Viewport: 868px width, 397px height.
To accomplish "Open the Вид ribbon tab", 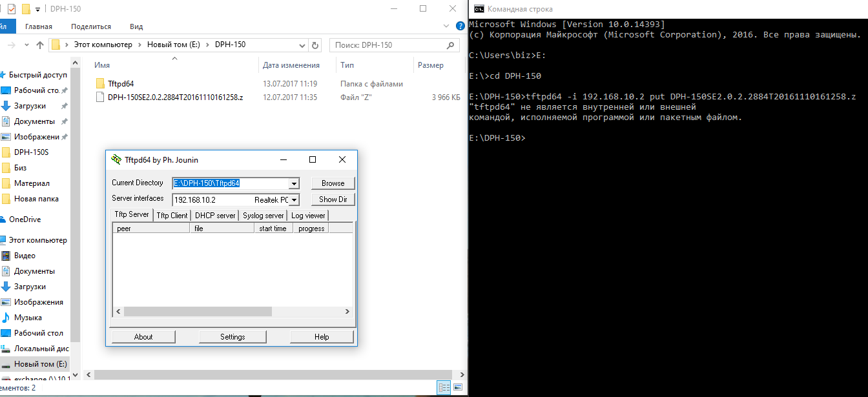I will 136,26.
